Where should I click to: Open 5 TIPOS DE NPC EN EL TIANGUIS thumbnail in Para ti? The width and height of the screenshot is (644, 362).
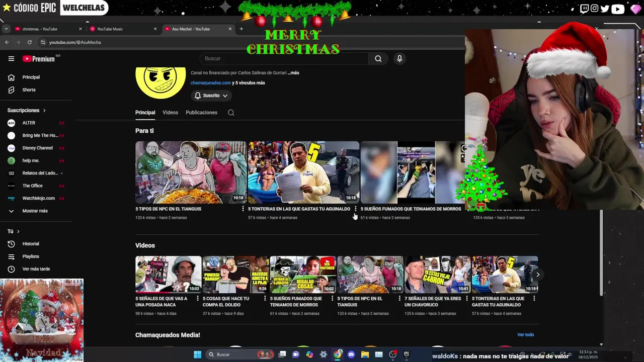191,172
